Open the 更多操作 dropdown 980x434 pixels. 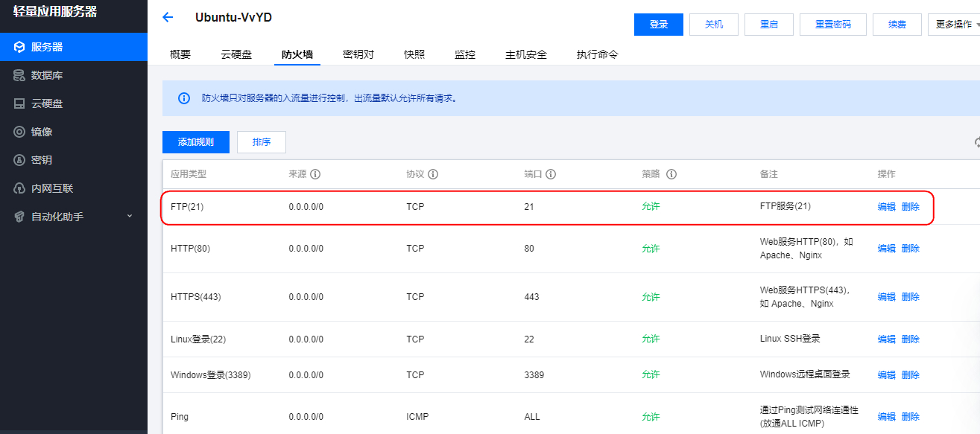click(x=954, y=25)
